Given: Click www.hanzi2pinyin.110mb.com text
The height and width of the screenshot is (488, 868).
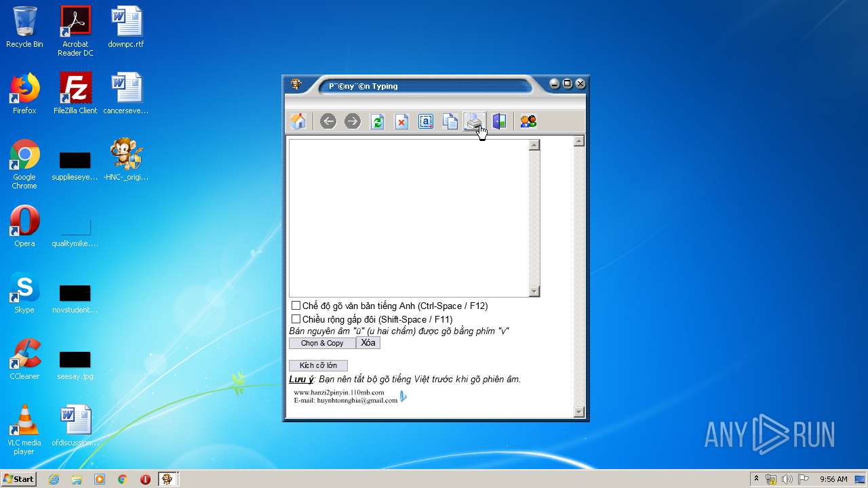Looking at the screenshot, I should tap(339, 392).
